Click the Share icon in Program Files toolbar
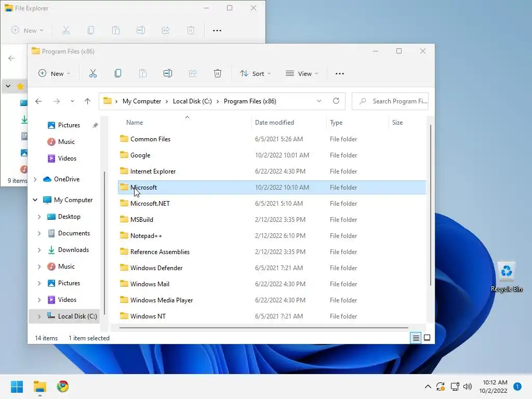 193,73
